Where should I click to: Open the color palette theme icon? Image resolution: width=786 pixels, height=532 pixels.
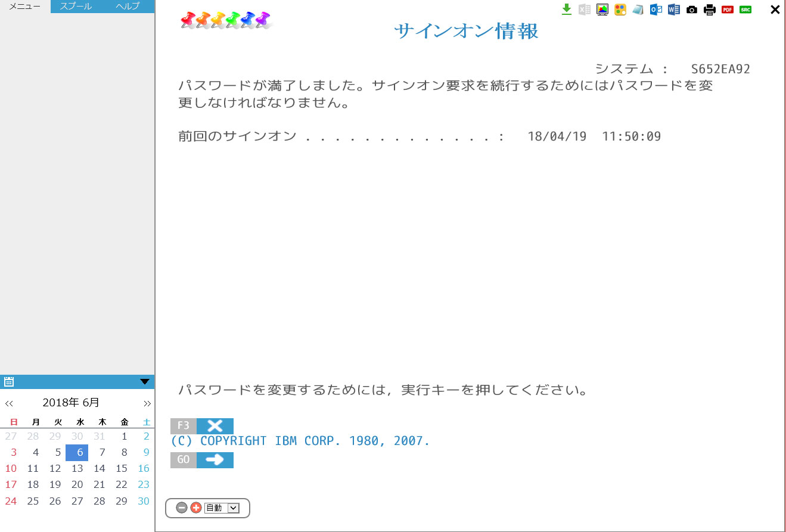(620, 10)
